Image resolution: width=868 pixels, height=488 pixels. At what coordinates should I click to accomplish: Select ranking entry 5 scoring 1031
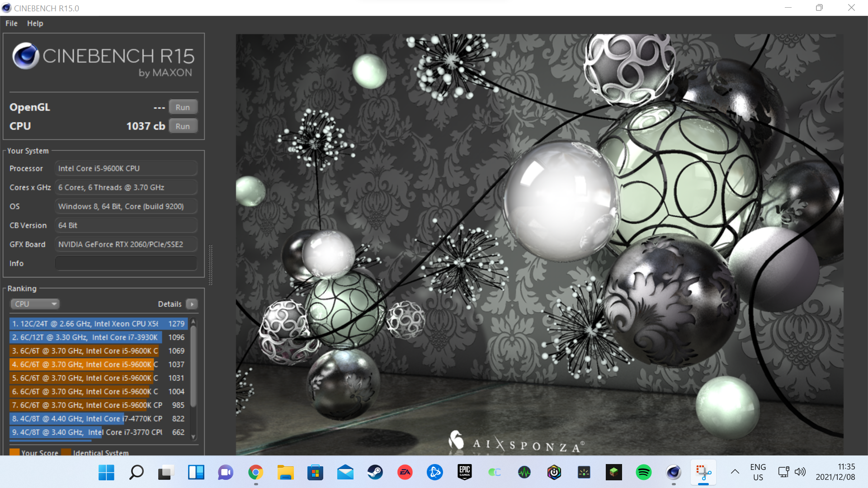pos(98,378)
